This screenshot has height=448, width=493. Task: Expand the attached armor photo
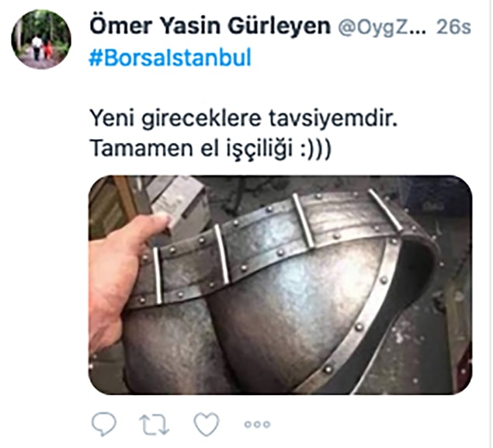(x=280, y=285)
